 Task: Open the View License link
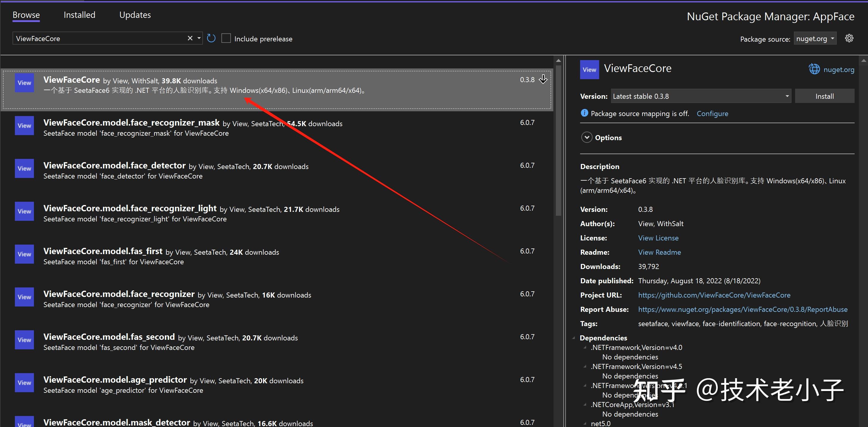click(x=658, y=238)
